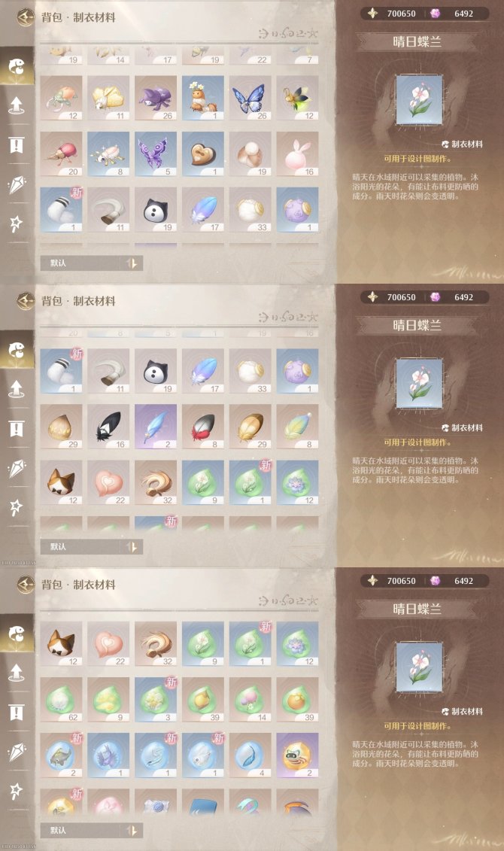Choose the golden feather with count 29
The width and height of the screenshot is (504, 851).
tap(250, 427)
